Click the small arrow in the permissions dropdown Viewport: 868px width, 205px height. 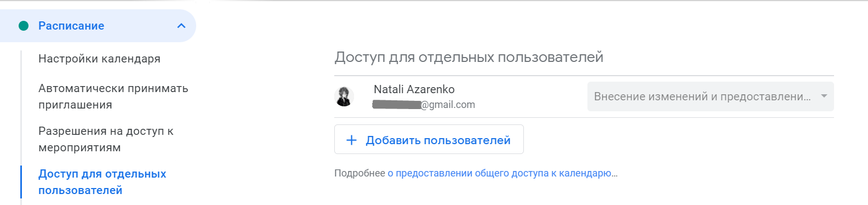[x=824, y=96]
